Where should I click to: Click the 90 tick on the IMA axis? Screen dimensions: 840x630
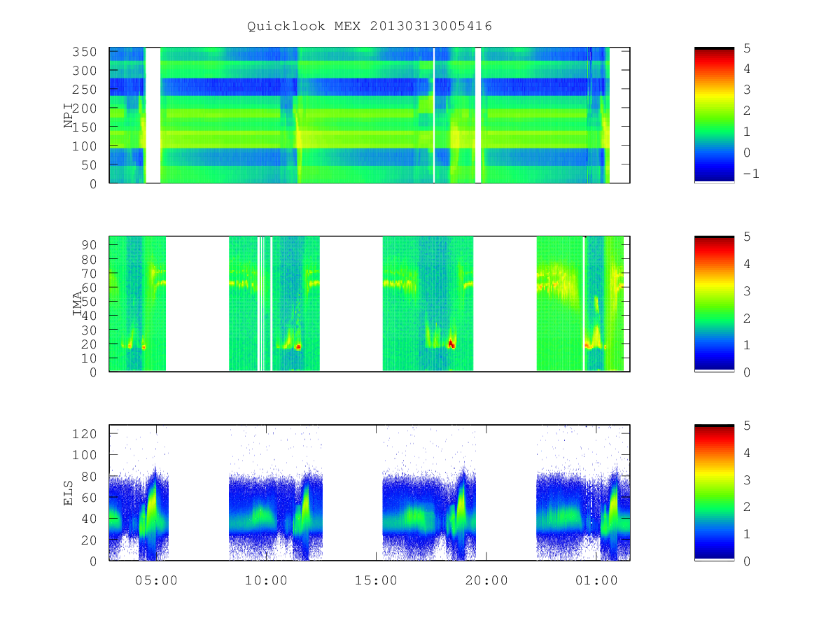89,245
